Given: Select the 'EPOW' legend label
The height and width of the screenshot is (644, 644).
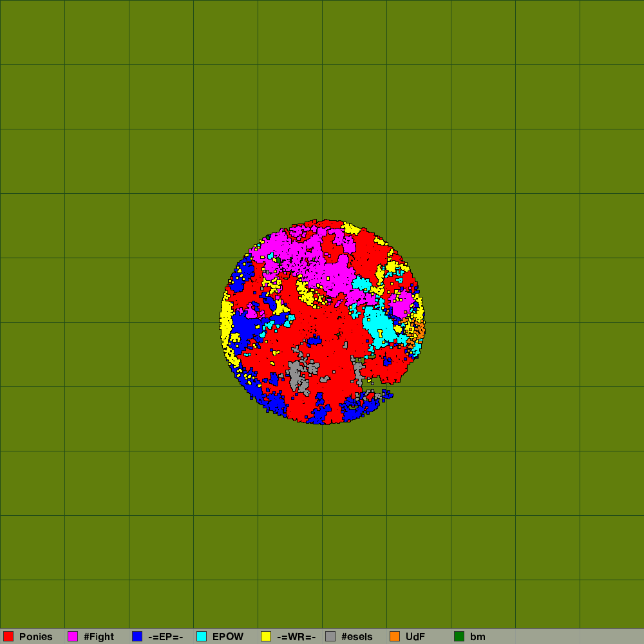Looking at the screenshot, I should (228, 637).
